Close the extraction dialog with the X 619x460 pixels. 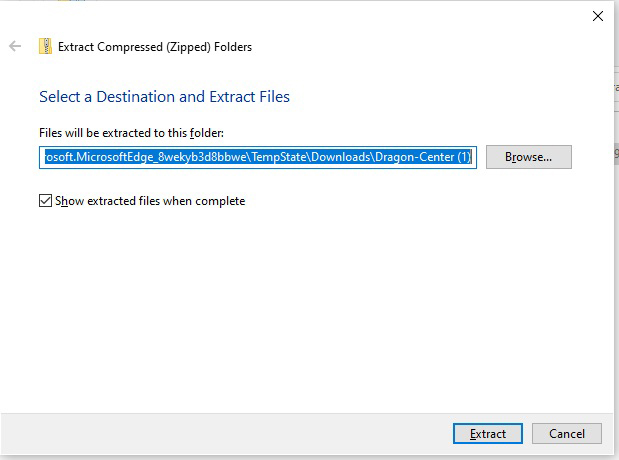coord(598,16)
